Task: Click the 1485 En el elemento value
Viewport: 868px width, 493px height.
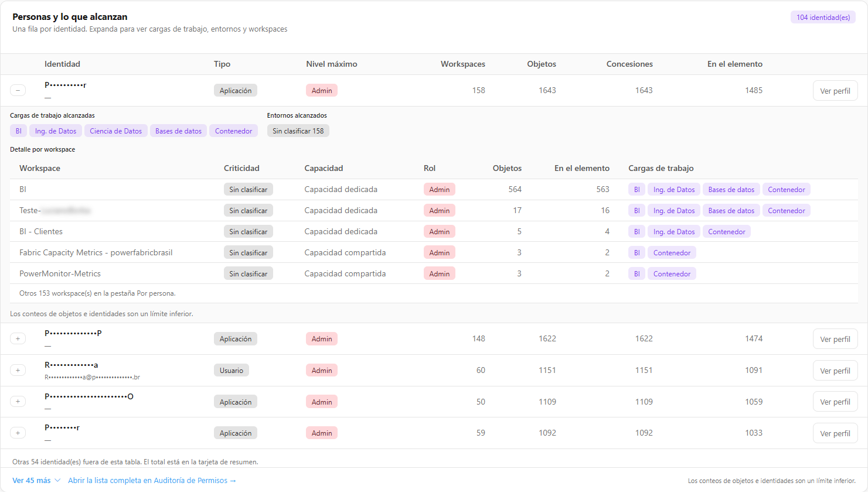Action: click(x=754, y=90)
